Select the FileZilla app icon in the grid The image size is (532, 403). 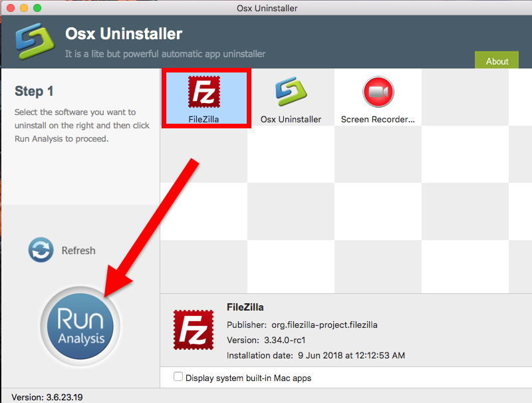[x=205, y=92]
